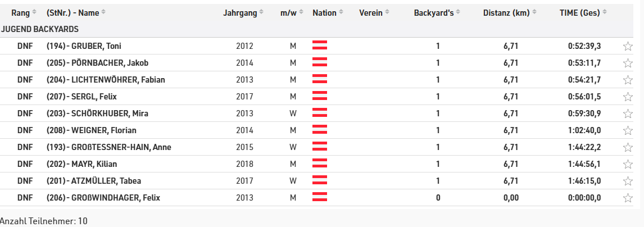Sort by Backyard's column header

pos(437,13)
